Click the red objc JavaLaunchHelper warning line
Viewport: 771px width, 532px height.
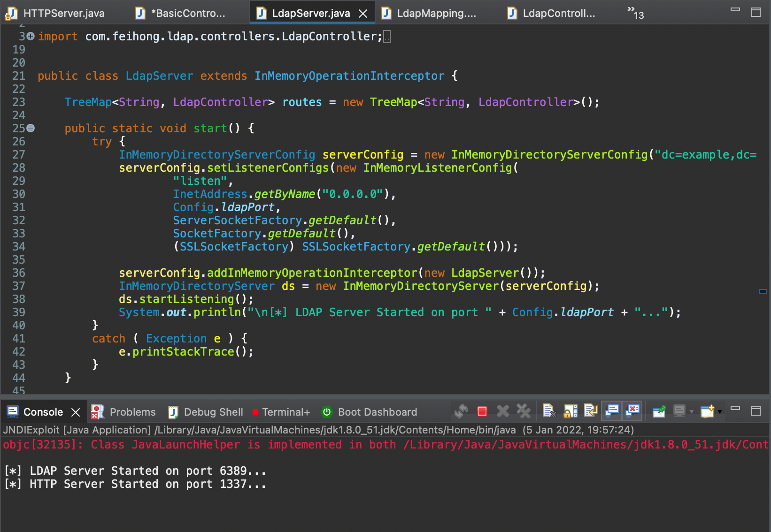[x=385, y=445]
